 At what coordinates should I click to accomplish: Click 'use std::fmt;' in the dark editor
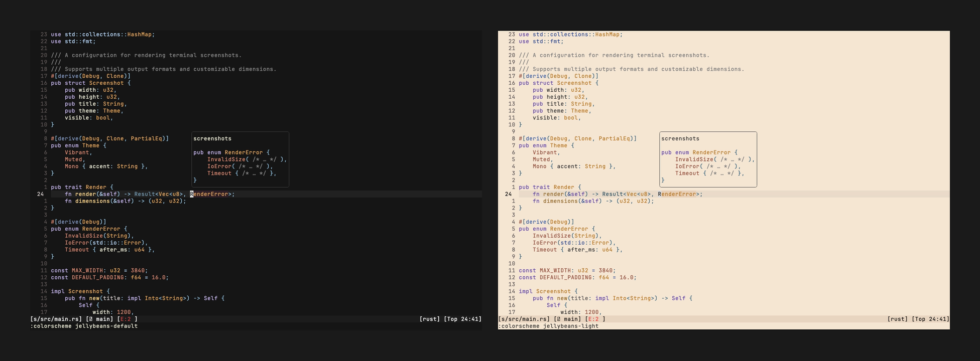tap(73, 42)
